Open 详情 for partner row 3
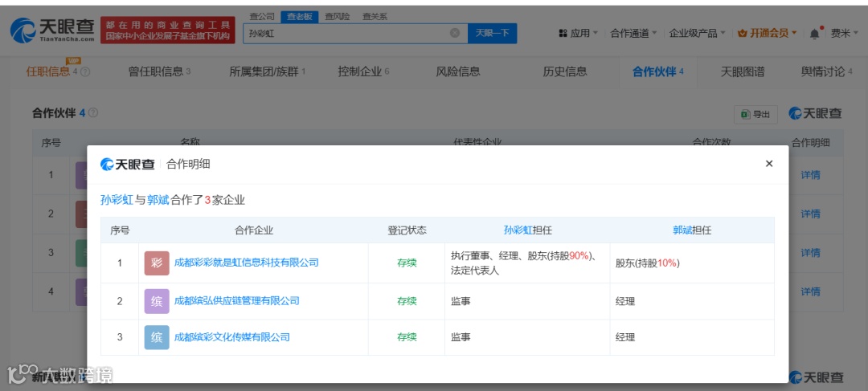 pyautogui.click(x=810, y=253)
